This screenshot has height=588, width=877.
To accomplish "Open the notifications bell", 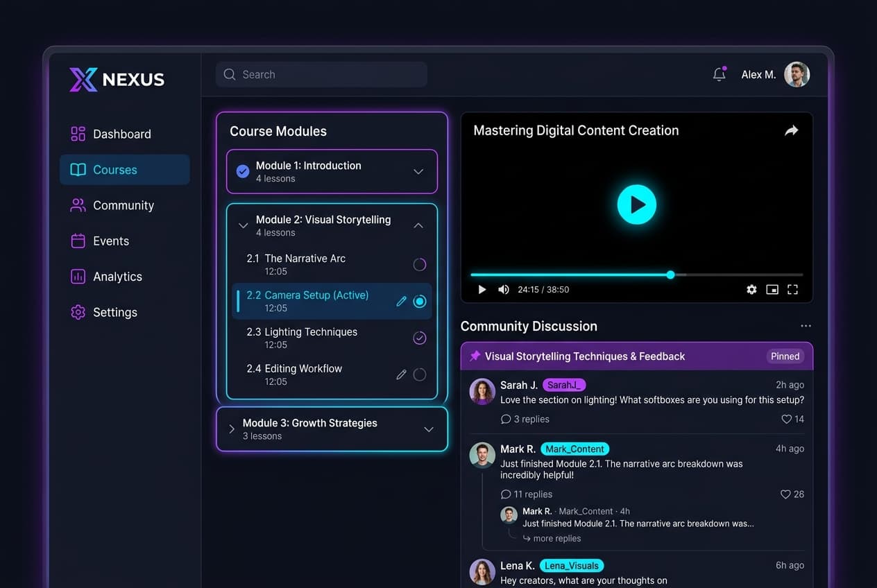I will (x=720, y=74).
